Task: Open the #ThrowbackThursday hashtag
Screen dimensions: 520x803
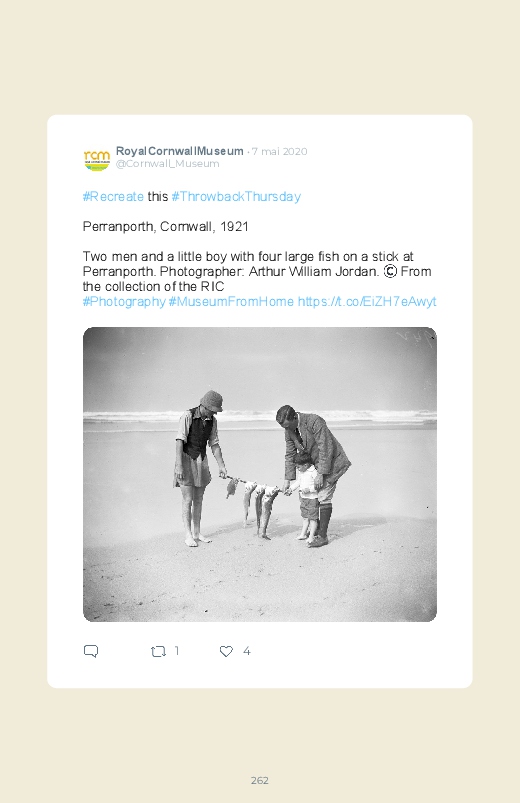Action: pos(236,197)
